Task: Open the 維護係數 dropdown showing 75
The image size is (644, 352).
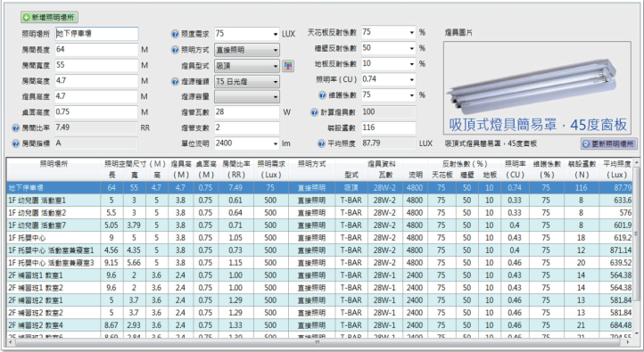Action: [x=389, y=94]
